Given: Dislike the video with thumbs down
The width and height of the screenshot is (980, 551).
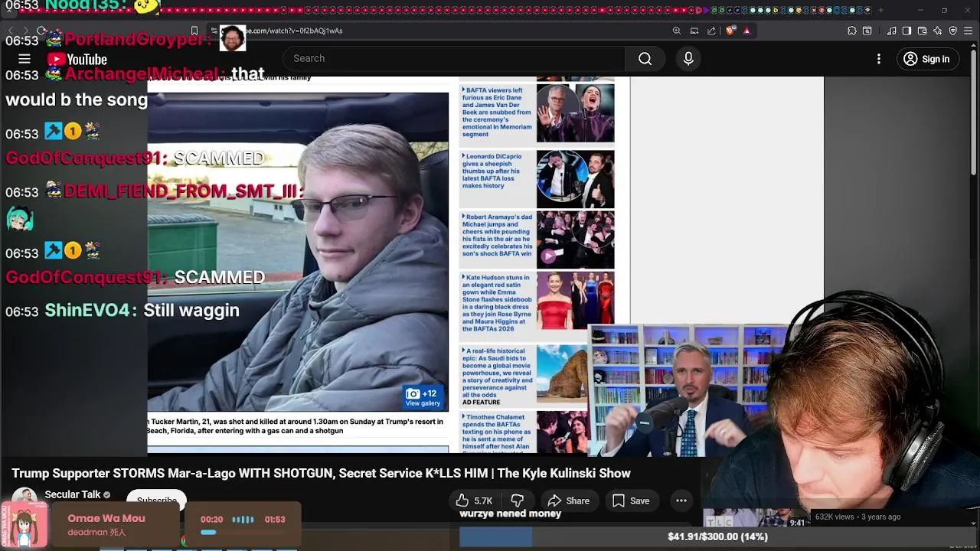Looking at the screenshot, I should (x=518, y=501).
